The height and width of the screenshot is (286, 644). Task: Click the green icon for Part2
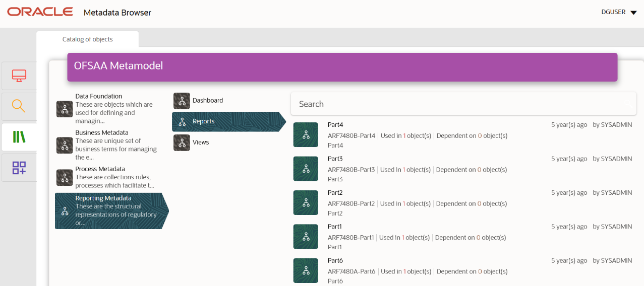(306, 202)
